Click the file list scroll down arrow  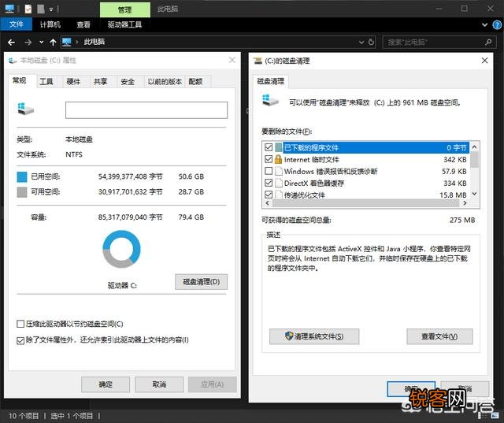474,194
